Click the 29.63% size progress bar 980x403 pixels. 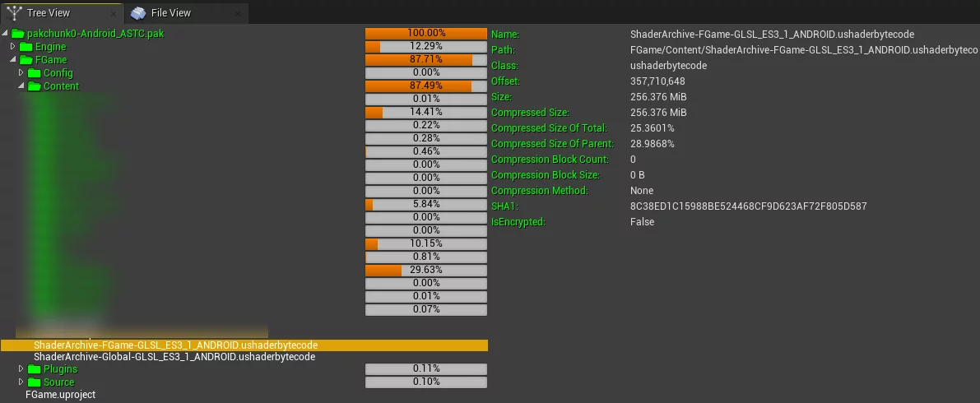click(425, 270)
